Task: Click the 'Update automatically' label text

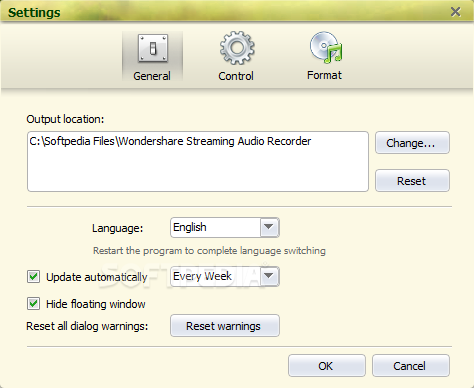Action: (97, 277)
